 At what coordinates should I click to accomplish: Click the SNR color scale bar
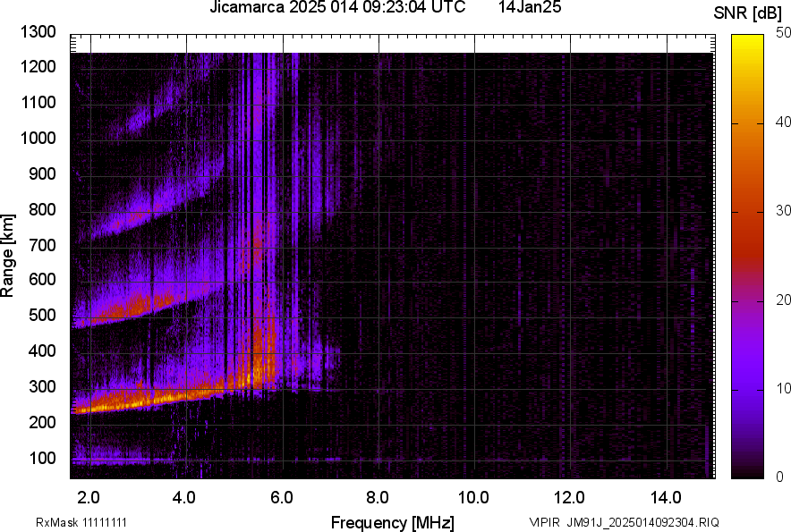click(747, 257)
